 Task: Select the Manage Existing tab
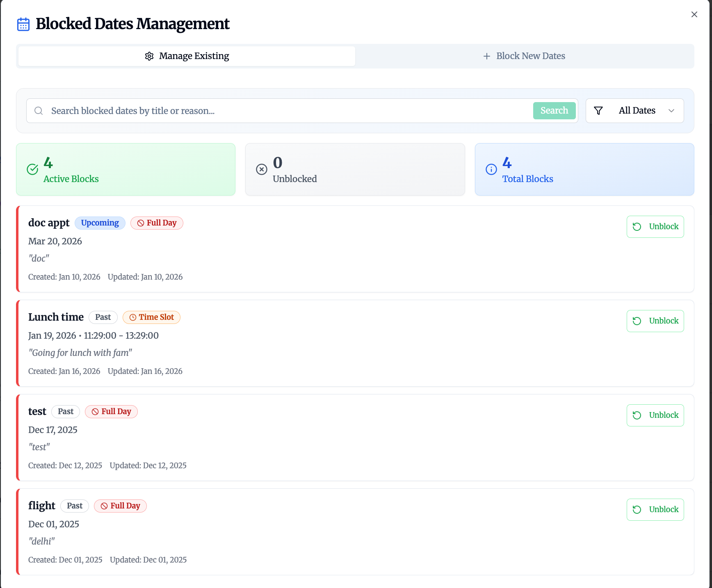tap(187, 56)
